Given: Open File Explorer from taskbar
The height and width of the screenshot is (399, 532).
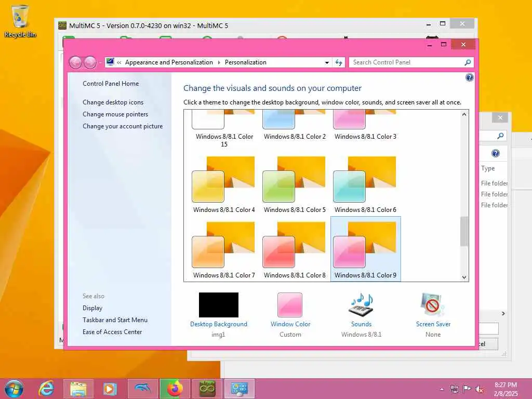Looking at the screenshot, I should pos(78,389).
